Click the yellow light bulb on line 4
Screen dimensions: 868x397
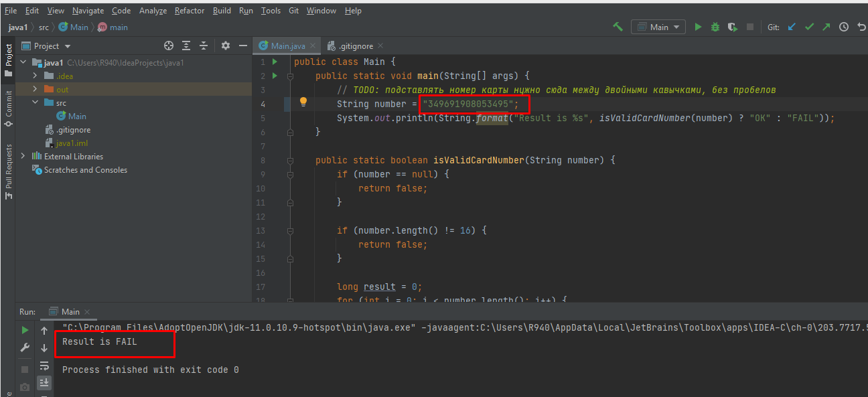(x=303, y=102)
